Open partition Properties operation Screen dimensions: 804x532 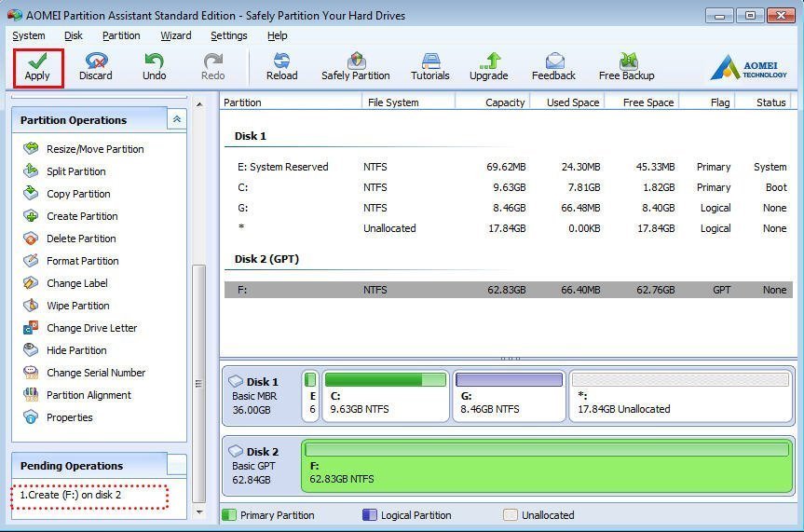(58, 417)
